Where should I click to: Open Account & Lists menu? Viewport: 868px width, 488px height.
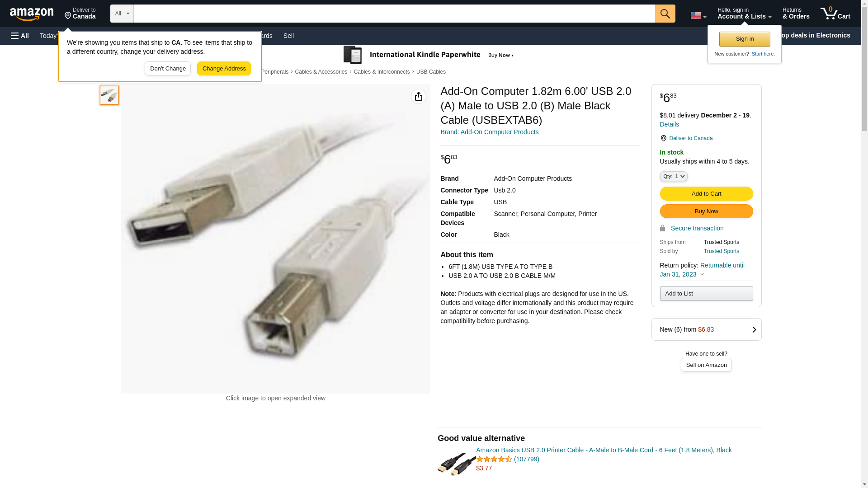coord(744,14)
